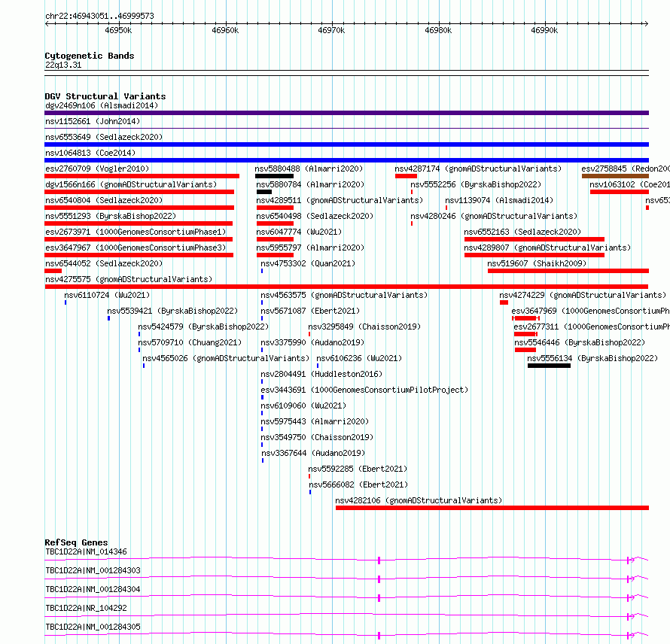
Task: Select the nsv1152661 (John2014) variant
Action: (x=93, y=121)
